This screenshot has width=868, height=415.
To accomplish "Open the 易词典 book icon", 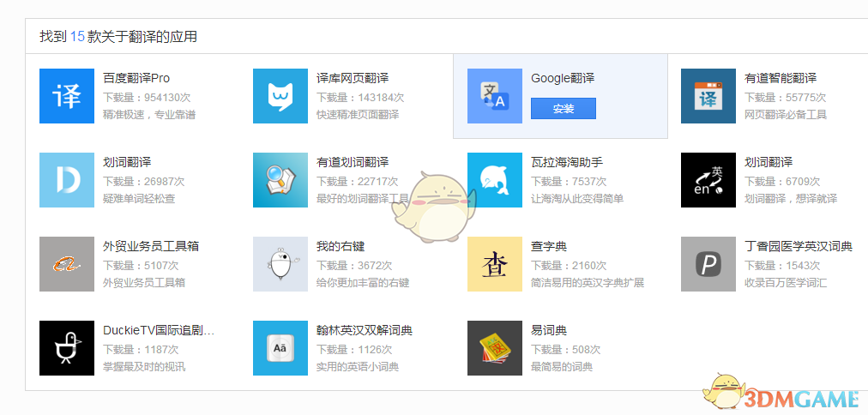I will tap(494, 348).
